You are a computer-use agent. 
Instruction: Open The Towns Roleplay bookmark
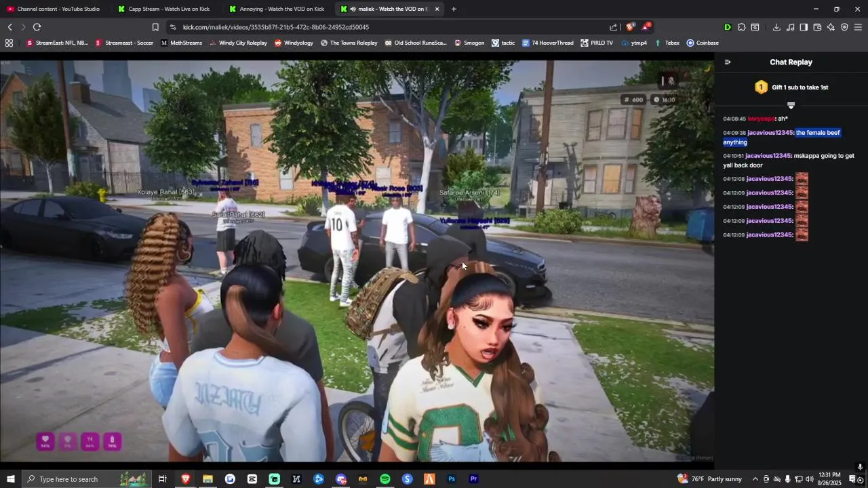pos(349,43)
